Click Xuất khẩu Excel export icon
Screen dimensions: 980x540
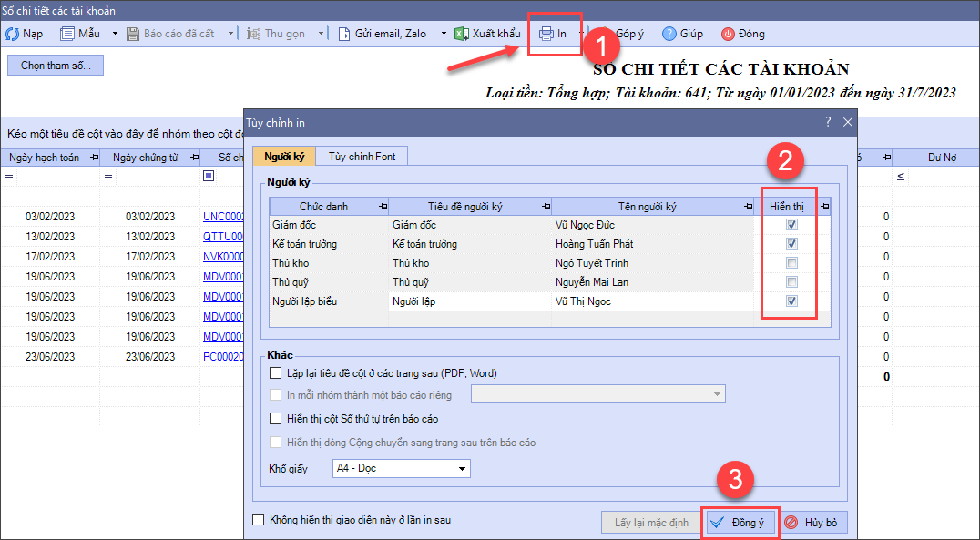462,34
